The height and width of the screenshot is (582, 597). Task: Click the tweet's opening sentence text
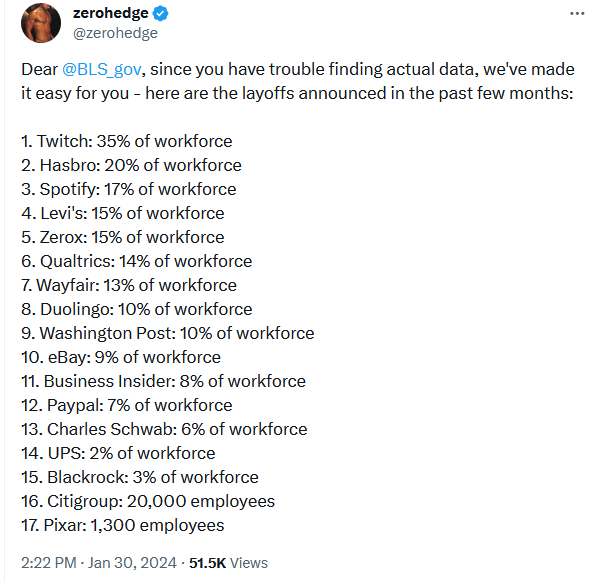(298, 81)
